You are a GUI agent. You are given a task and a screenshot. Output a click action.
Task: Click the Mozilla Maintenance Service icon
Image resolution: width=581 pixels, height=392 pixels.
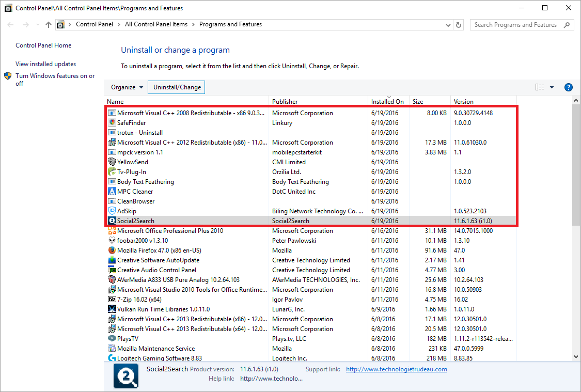tap(112, 348)
